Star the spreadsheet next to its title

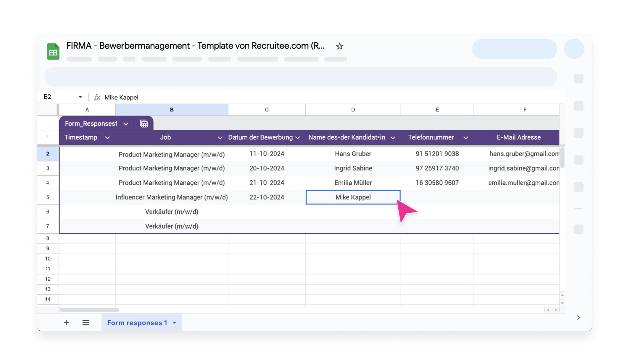pyautogui.click(x=340, y=46)
